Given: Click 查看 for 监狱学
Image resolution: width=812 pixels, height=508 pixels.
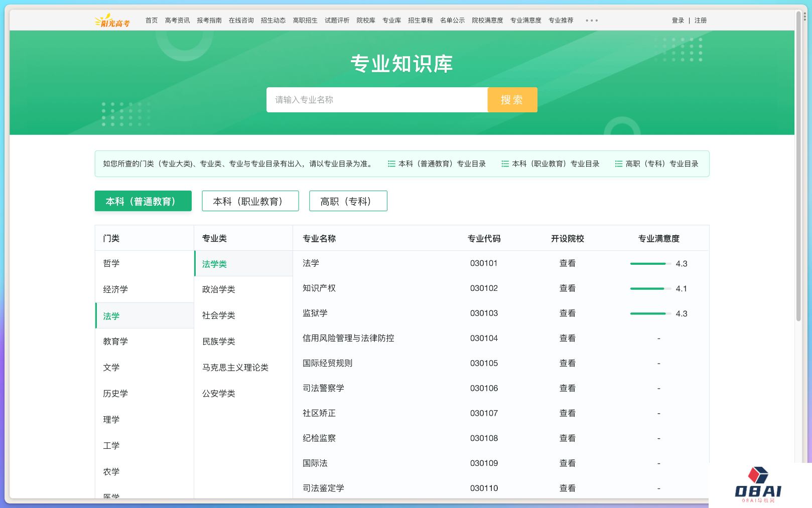Looking at the screenshot, I should 568,313.
